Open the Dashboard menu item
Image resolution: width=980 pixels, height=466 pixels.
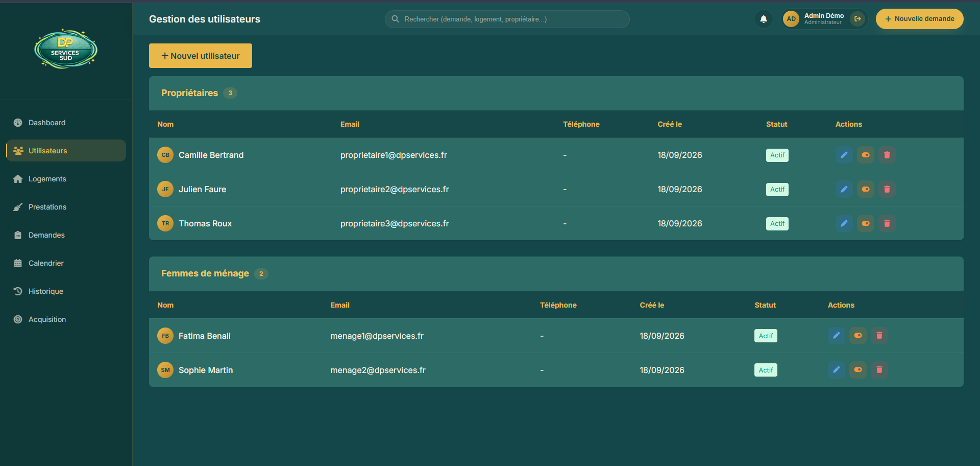click(x=66, y=123)
